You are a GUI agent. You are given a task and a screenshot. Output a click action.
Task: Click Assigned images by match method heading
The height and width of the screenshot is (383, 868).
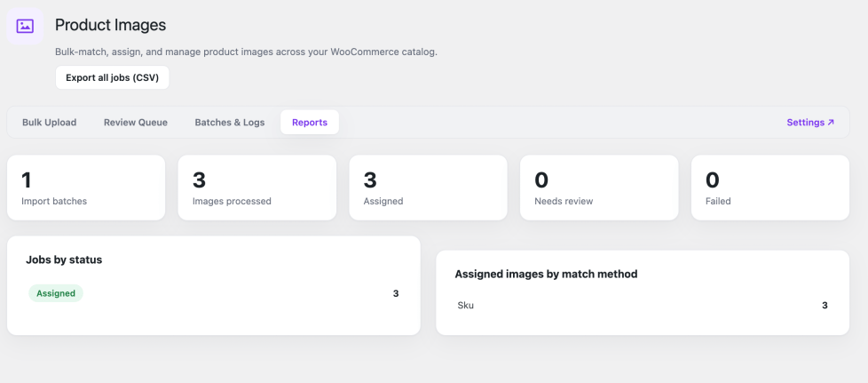point(547,274)
